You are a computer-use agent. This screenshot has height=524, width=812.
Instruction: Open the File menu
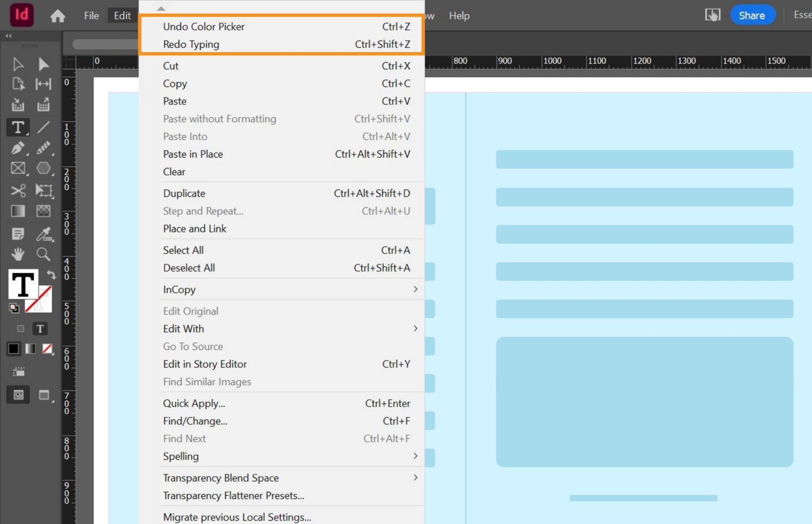click(91, 16)
